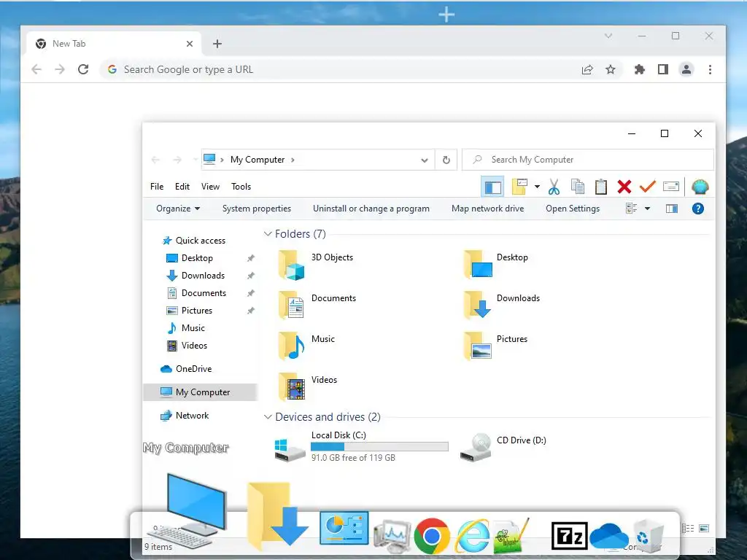The width and height of the screenshot is (747, 560).
Task: Click the Paste clipboard icon
Action: click(x=601, y=187)
